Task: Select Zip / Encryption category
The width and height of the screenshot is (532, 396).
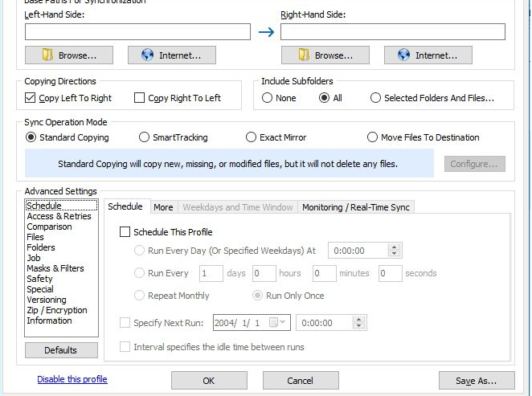Action: 57,310
